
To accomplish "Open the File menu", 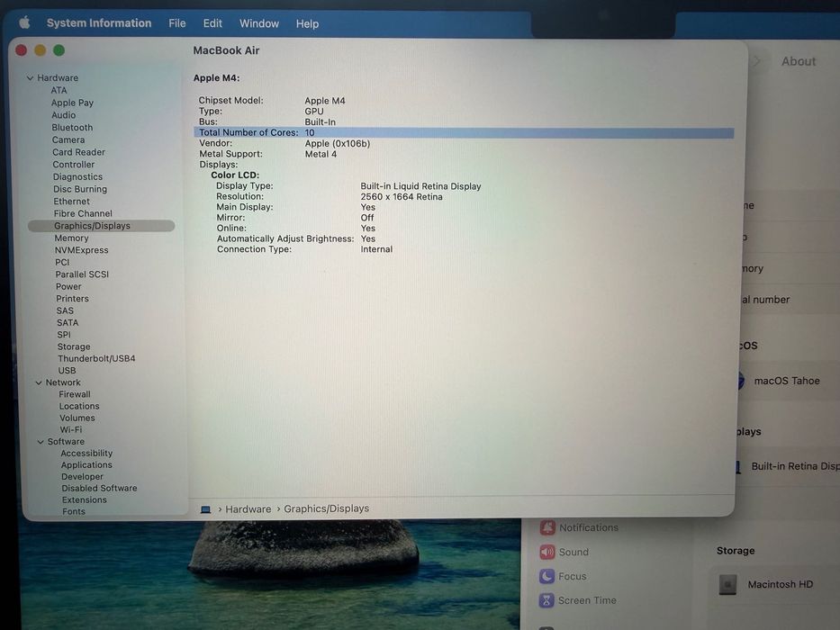I will (x=176, y=23).
